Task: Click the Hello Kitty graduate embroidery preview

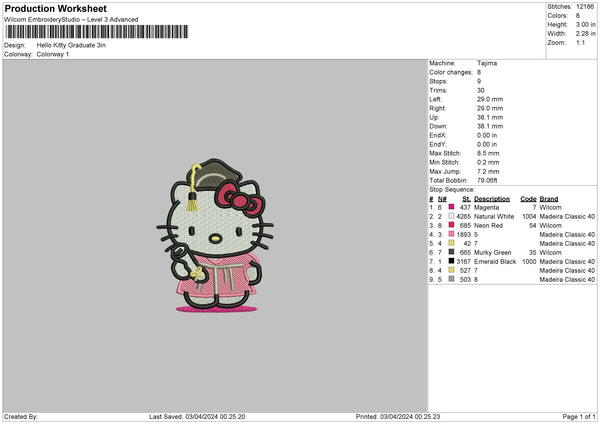Action: (x=215, y=235)
